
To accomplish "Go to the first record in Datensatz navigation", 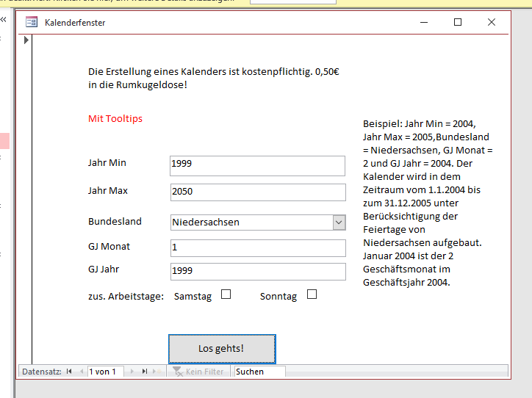I will 69,372.
